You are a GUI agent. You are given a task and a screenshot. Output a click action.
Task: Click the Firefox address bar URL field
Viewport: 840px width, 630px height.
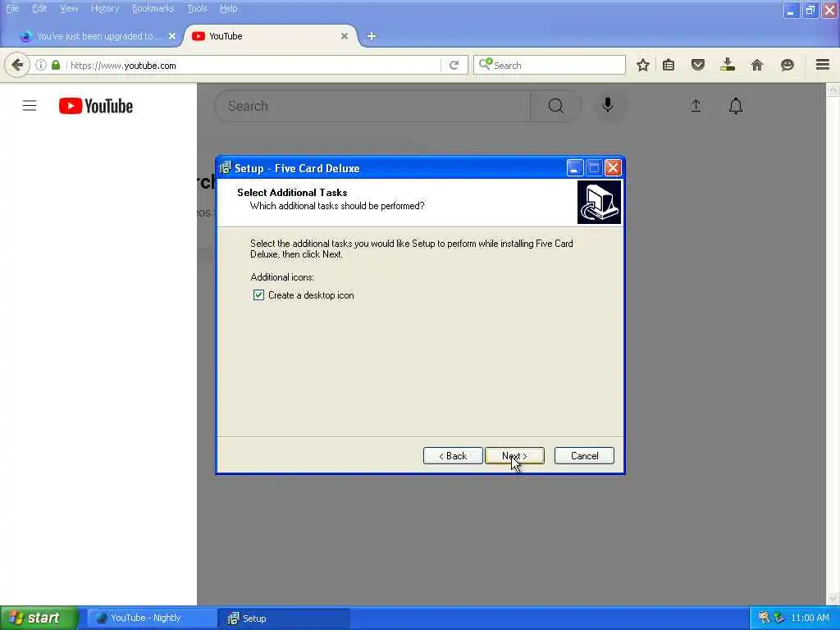point(253,66)
